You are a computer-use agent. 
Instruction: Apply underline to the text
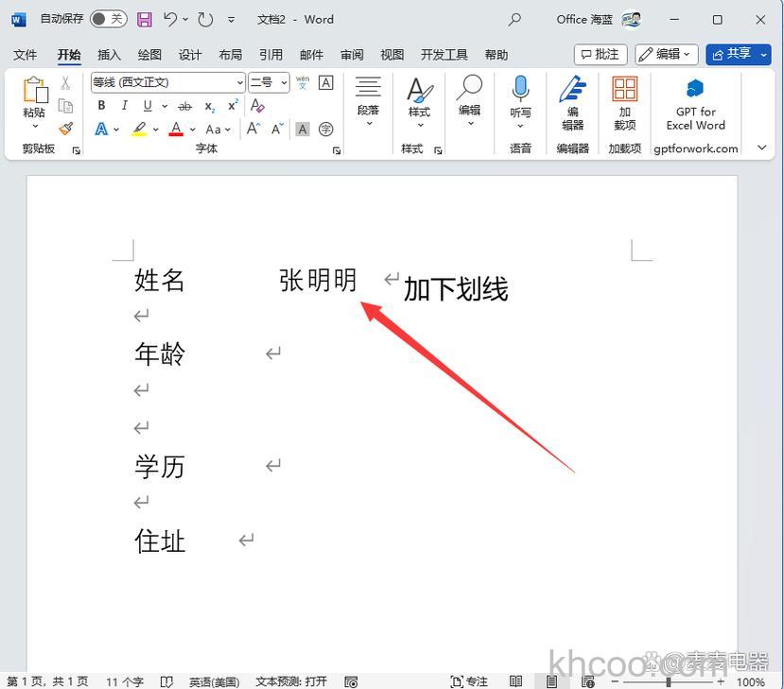(x=147, y=106)
